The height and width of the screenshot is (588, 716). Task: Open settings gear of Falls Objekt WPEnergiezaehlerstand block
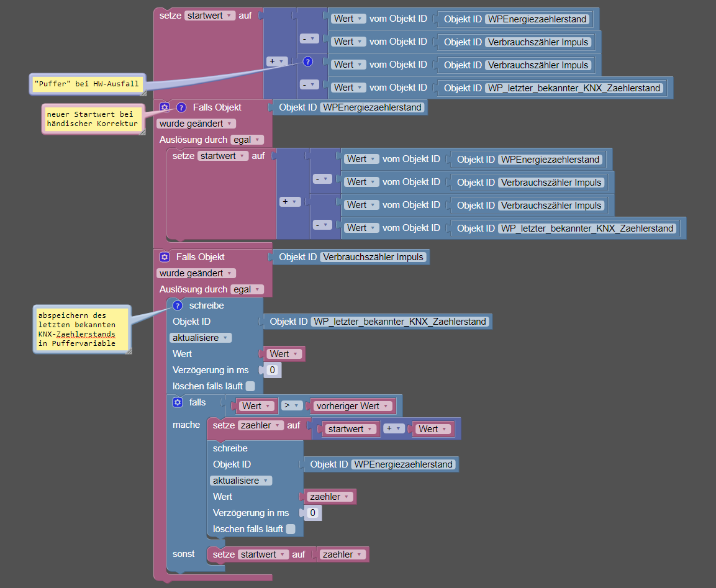(165, 107)
